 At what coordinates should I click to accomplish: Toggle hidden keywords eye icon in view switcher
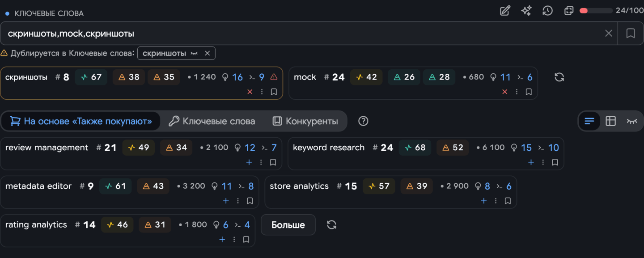pyautogui.click(x=632, y=121)
